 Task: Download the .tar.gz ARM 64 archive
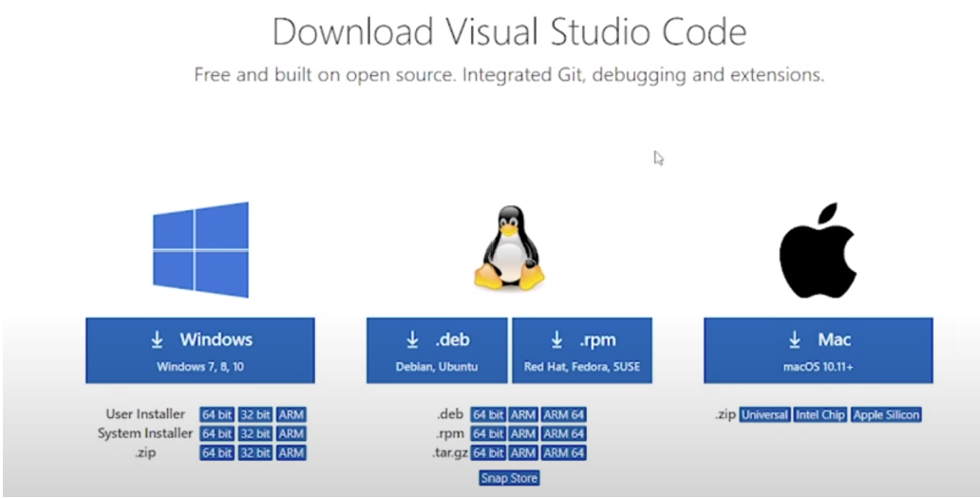(564, 452)
